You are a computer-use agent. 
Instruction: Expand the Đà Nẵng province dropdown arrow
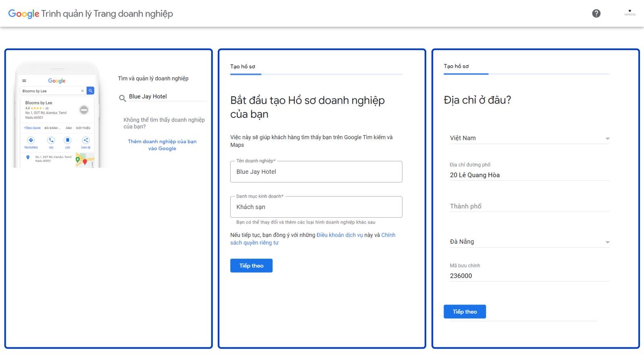point(607,242)
